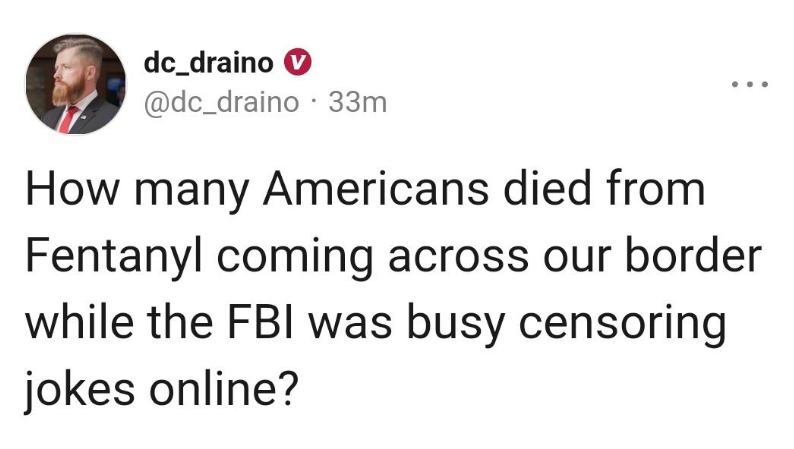Screen dimensions: 794x449
Task: Click the red verified badge icon
Action: coord(296,63)
